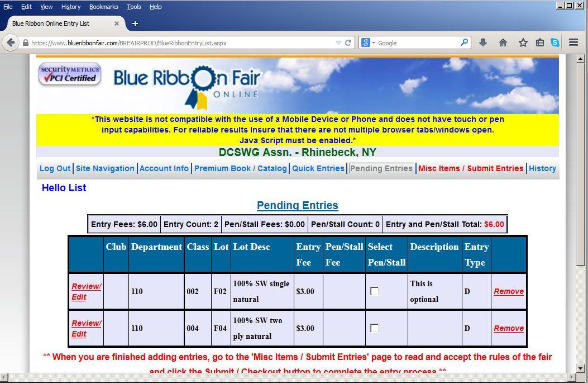This screenshot has width=588, height=383.
Task: Open the Firefox hamburger menu
Action: click(x=573, y=42)
